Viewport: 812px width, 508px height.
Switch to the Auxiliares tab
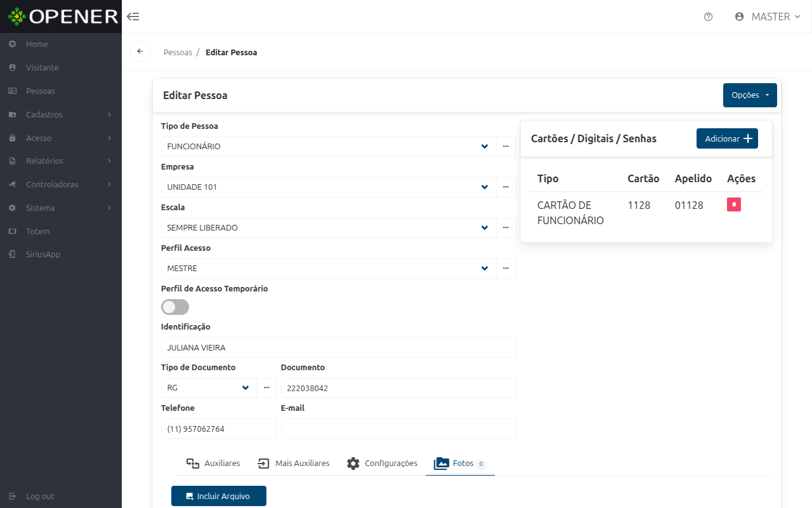coord(213,464)
